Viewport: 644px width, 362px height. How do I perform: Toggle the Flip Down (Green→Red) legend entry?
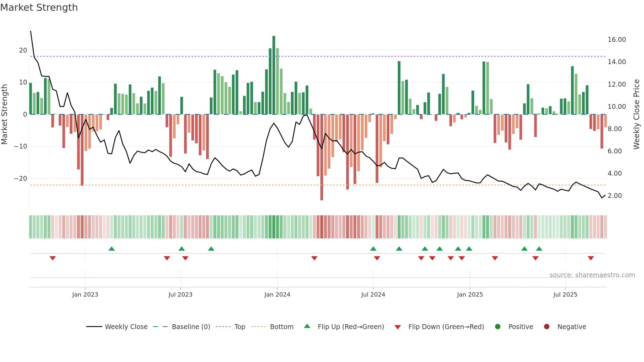439,327
